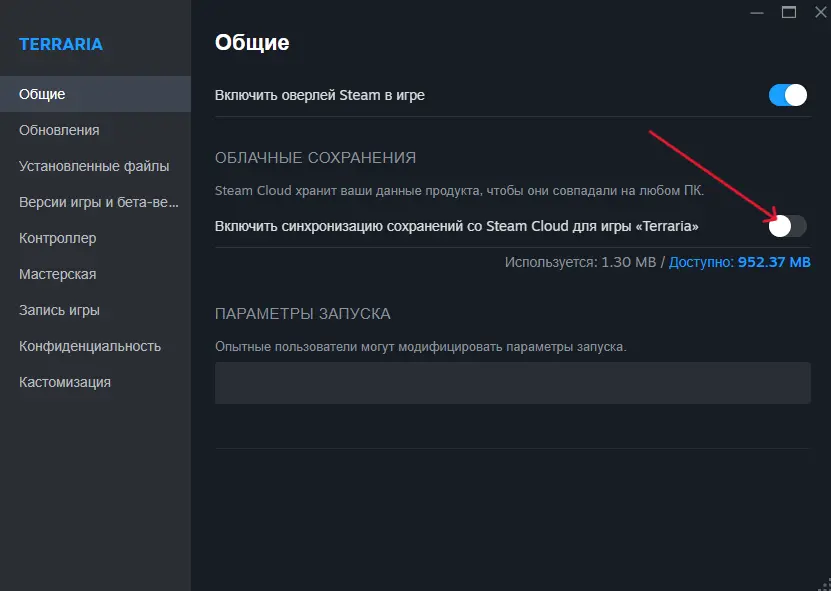831x591 pixels.
Task: Click the launch options input field
Action: pos(512,383)
